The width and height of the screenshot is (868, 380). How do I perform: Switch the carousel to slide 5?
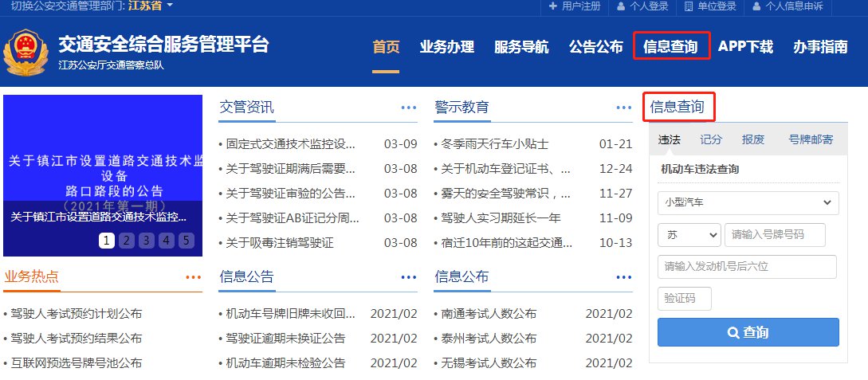pyautogui.click(x=186, y=240)
